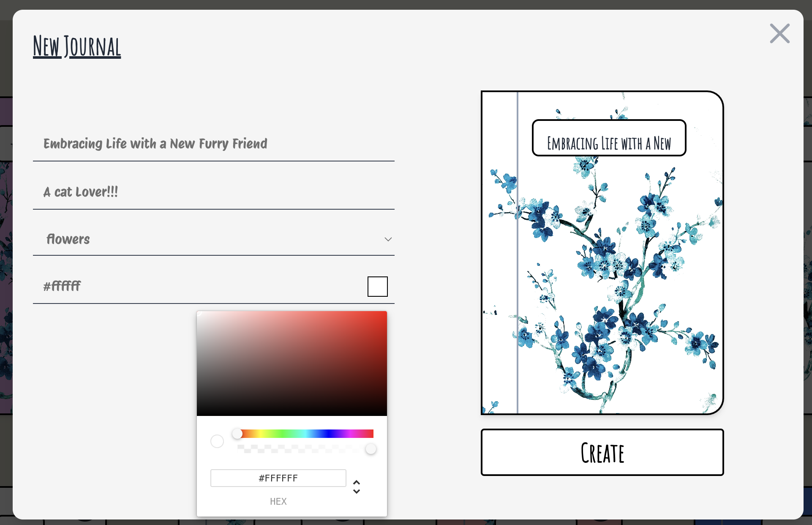
Task: Pick a color in the saturation gradient area
Action: pyautogui.click(x=292, y=364)
